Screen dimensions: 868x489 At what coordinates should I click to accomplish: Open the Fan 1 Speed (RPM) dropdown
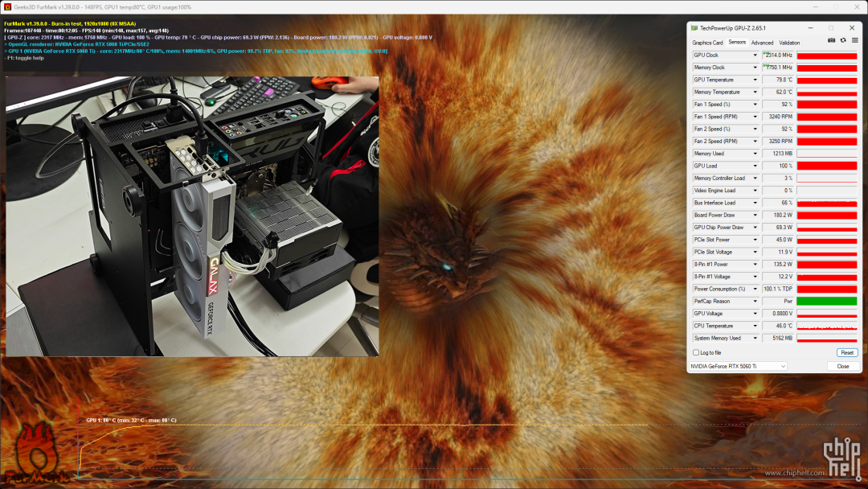click(x=755, y=117)
